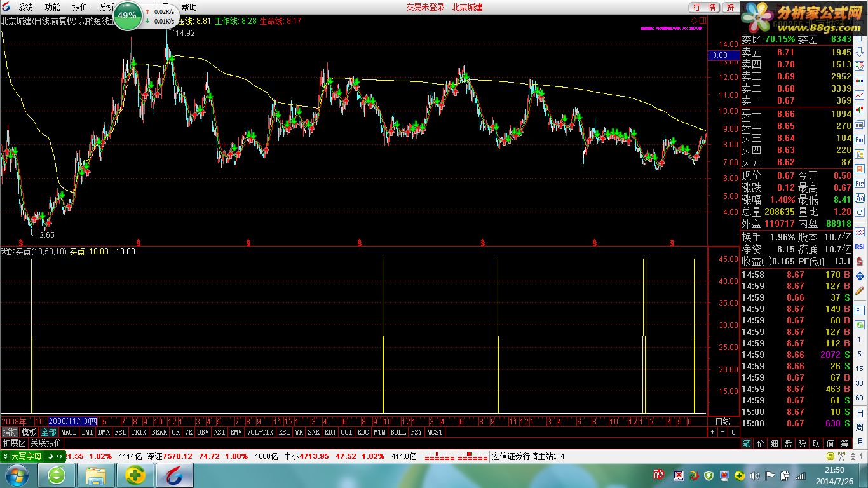Select the VOL-TDX indicator tab

pos(260,432)
